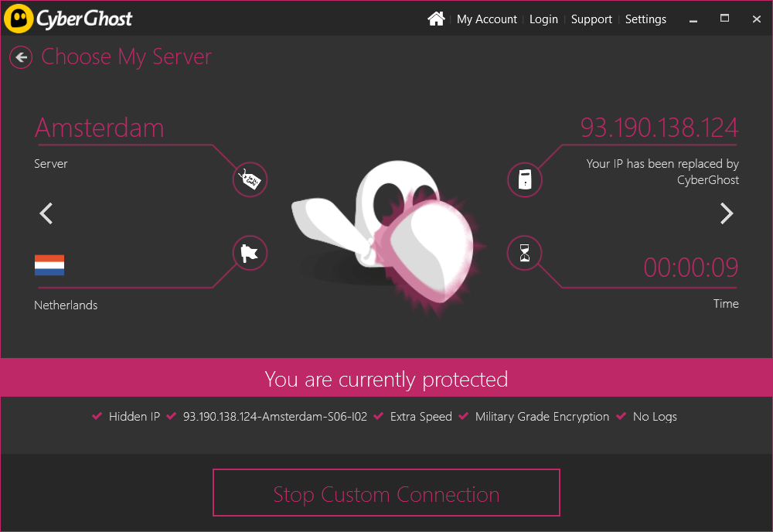The height and width of the screenshot is (532, 773).
Task: Minimize the CyberGhost window
Action: (x=693, y=19)
